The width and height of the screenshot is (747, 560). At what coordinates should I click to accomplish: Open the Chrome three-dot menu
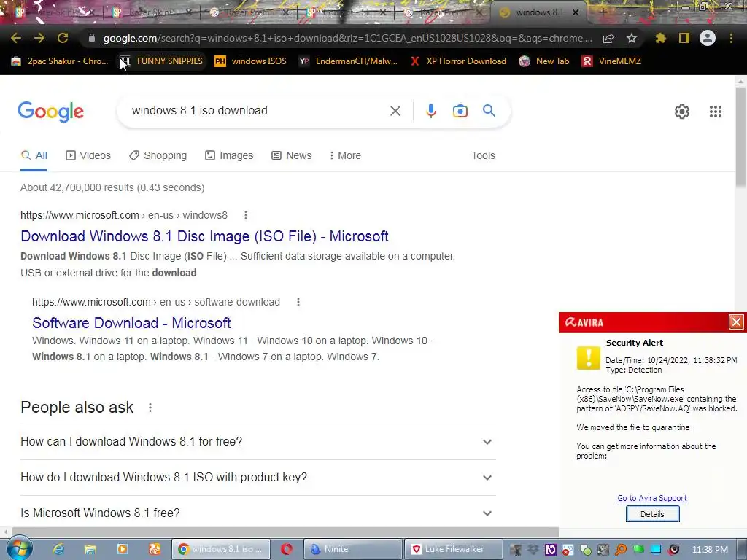(x=731, y=38)
